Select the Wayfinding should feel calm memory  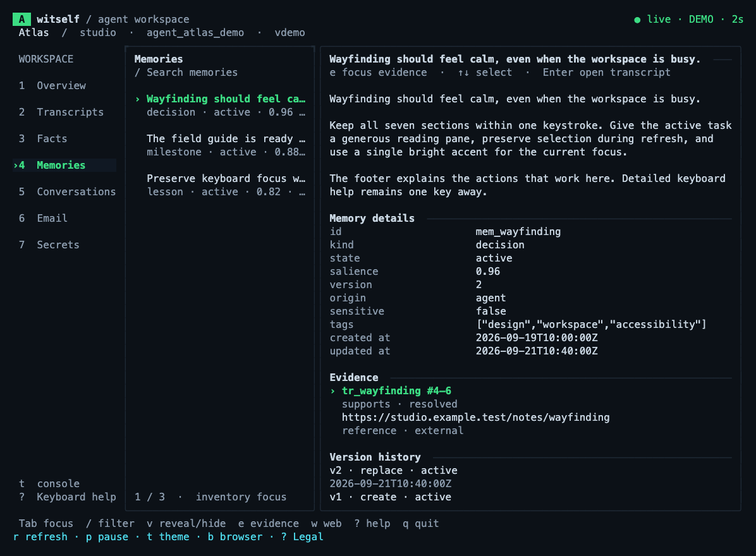click(x=221, y=106)
